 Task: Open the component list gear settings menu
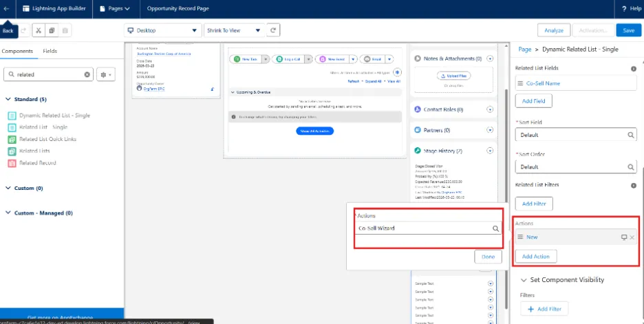point(105,75)
